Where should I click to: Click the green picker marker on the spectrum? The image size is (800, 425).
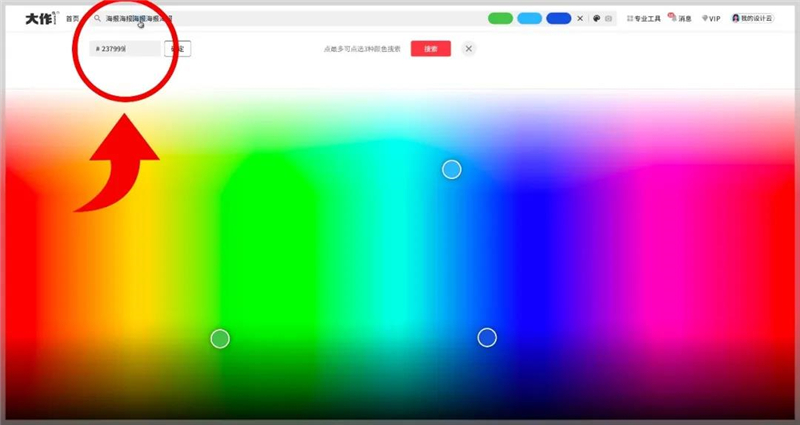click(x=220, y=338)
